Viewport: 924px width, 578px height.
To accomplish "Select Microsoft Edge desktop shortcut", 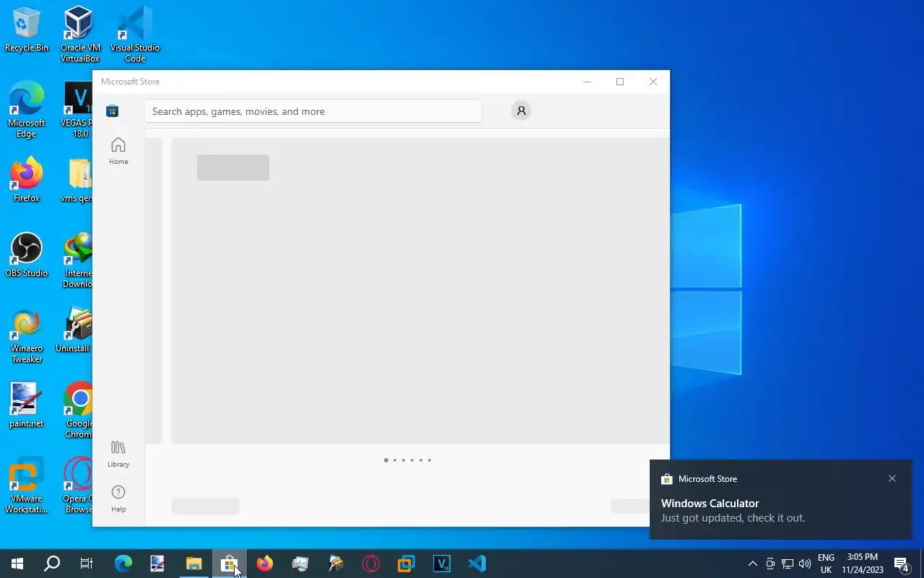I will tap(27, 110).
